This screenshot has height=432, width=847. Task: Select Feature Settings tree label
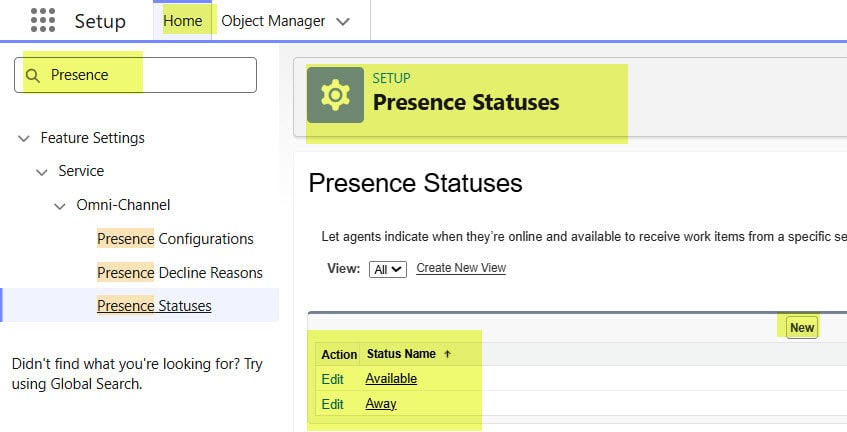pos(92,138)
